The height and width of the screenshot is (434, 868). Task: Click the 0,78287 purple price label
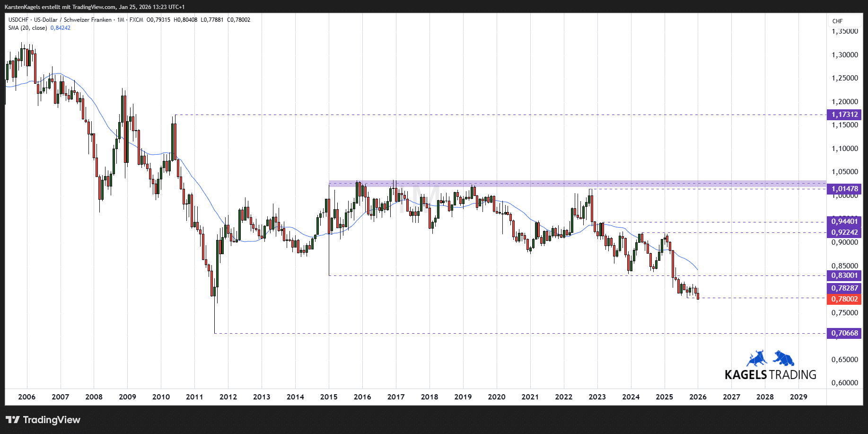point(844,288)
